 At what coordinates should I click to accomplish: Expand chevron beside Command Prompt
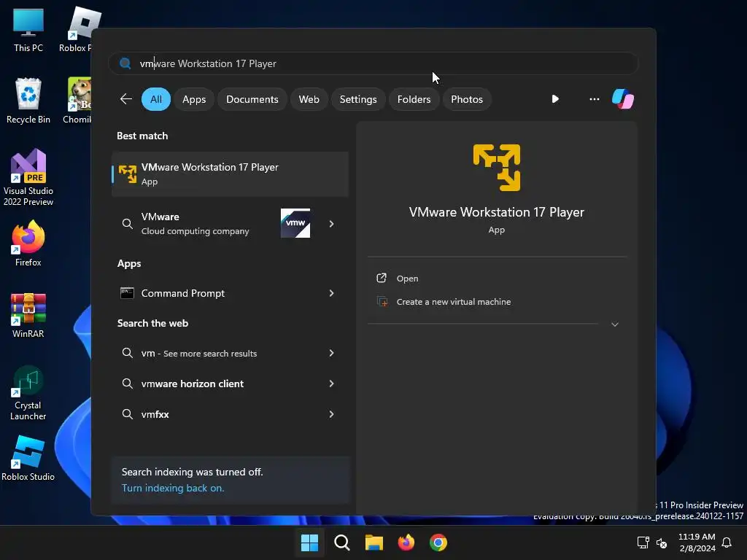point(331,293)
